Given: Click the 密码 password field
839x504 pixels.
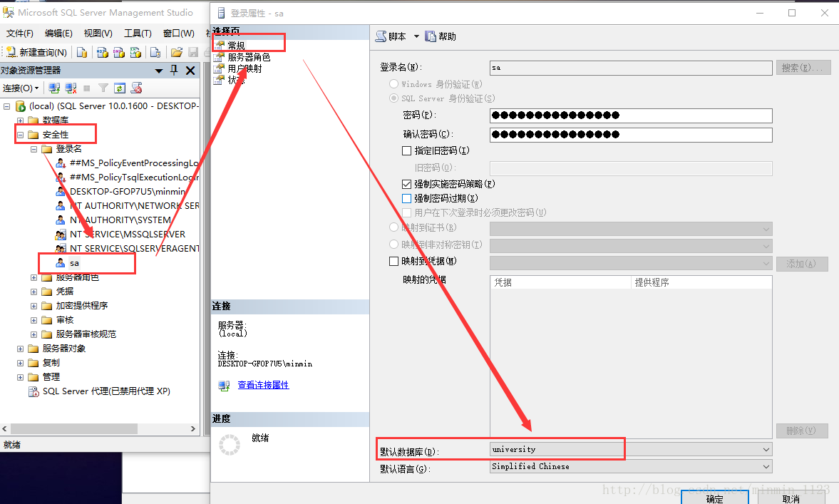Looking at the screenshot, I should (x=631, y=115).
